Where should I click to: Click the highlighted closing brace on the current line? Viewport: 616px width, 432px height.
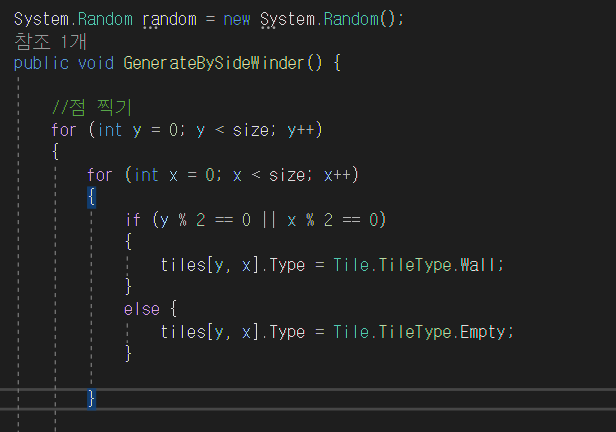tap(92, 399)
